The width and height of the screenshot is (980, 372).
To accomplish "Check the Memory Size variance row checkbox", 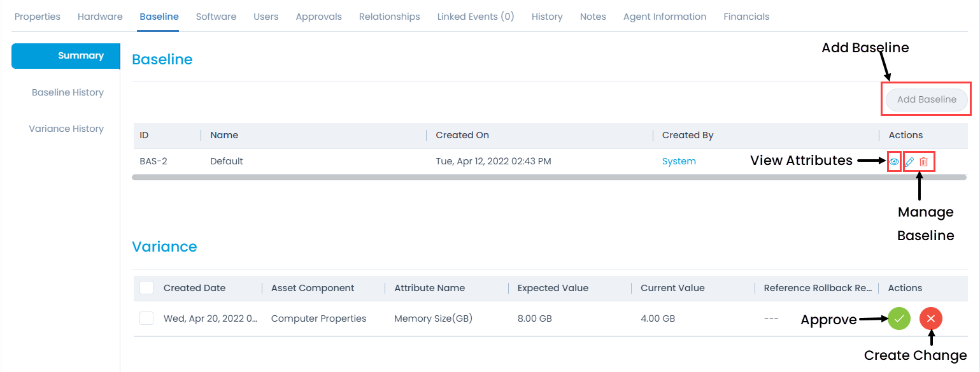I will [x=146, y=318].
